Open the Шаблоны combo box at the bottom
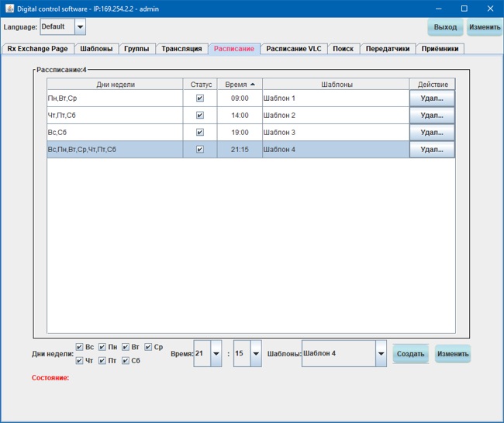504x423 pixels. point(380,353)
